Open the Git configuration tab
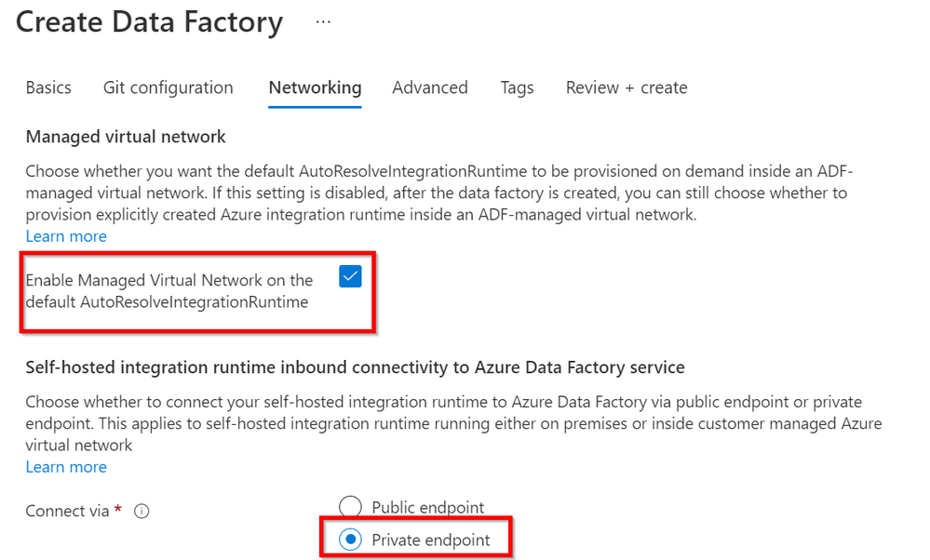930x560 pixels. click(x=168, y=87)
